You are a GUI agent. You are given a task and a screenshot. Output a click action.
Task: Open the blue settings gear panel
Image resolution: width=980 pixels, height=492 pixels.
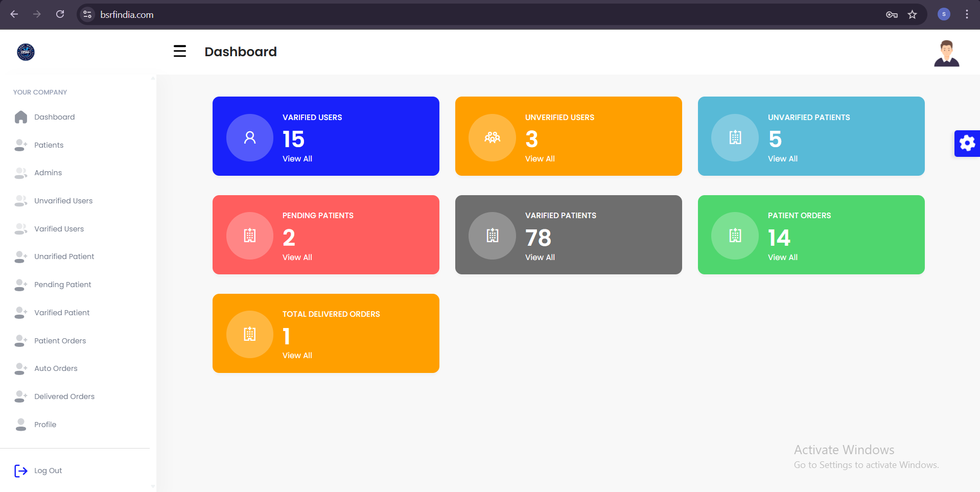[967, 143]
